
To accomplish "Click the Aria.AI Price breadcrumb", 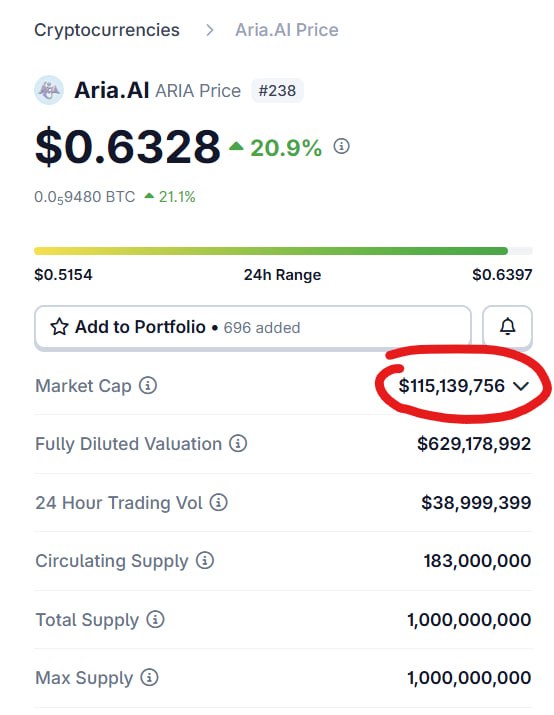I will point(287,30).
